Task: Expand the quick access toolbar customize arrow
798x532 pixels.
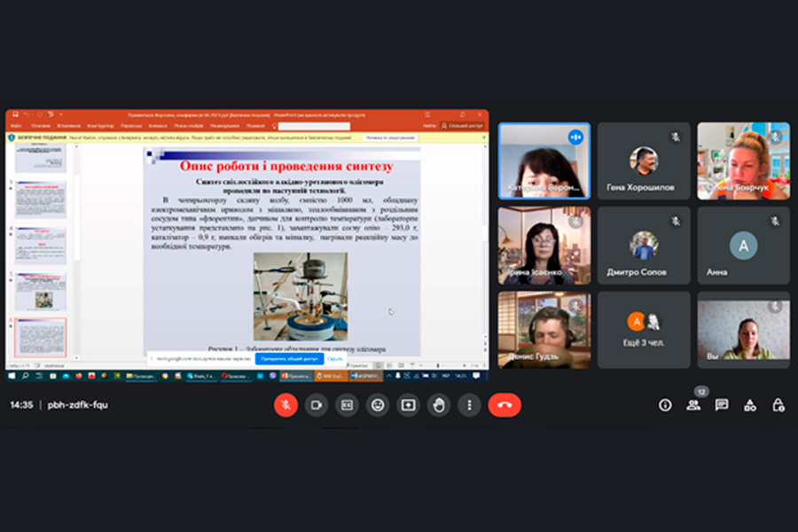Action: [60, 114]
